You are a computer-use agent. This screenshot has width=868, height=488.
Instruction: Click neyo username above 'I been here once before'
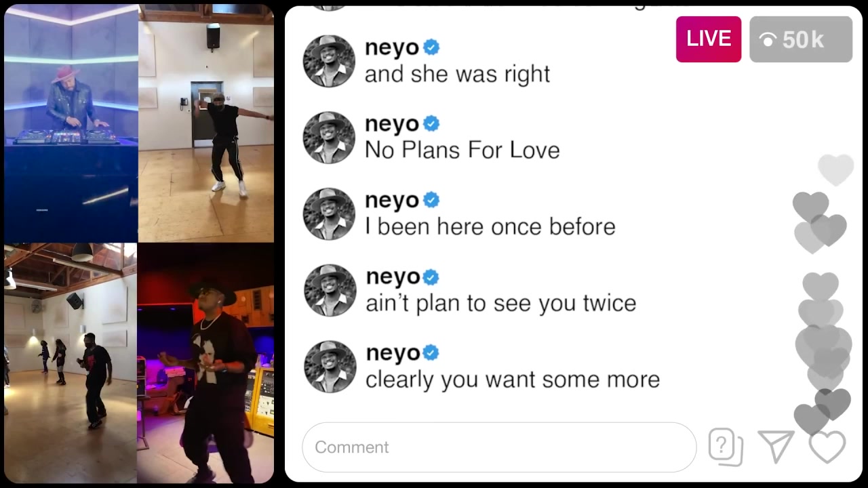click(392, 201)
